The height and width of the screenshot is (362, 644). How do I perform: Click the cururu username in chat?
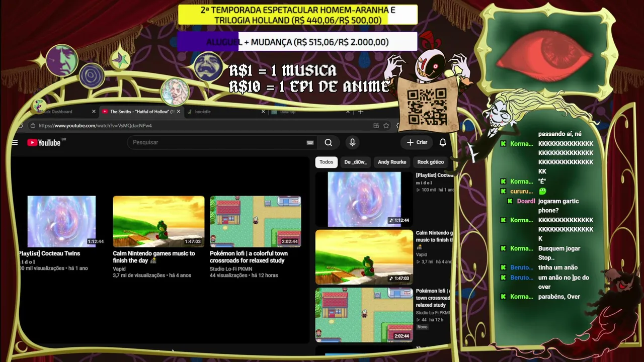point(521,192)
